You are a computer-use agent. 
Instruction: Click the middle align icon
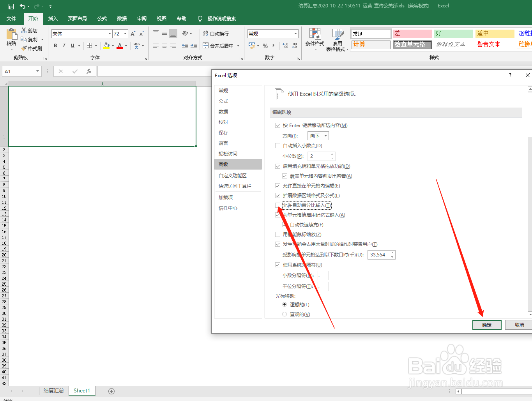164,34
